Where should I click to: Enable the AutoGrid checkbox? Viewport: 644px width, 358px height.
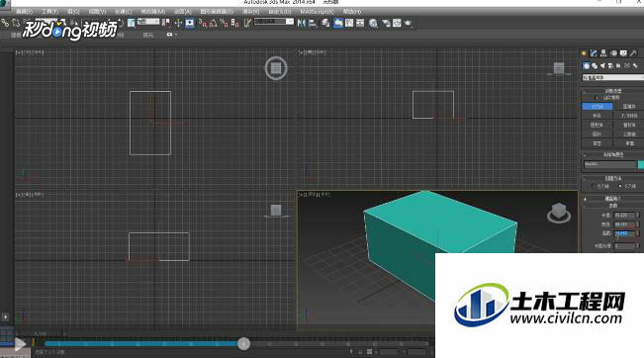pos(597,98)
